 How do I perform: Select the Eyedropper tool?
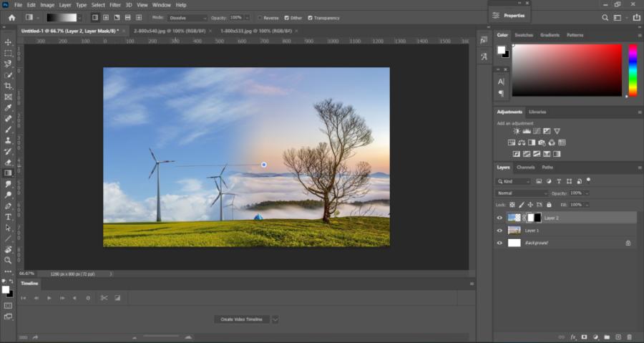coord(8,107)
